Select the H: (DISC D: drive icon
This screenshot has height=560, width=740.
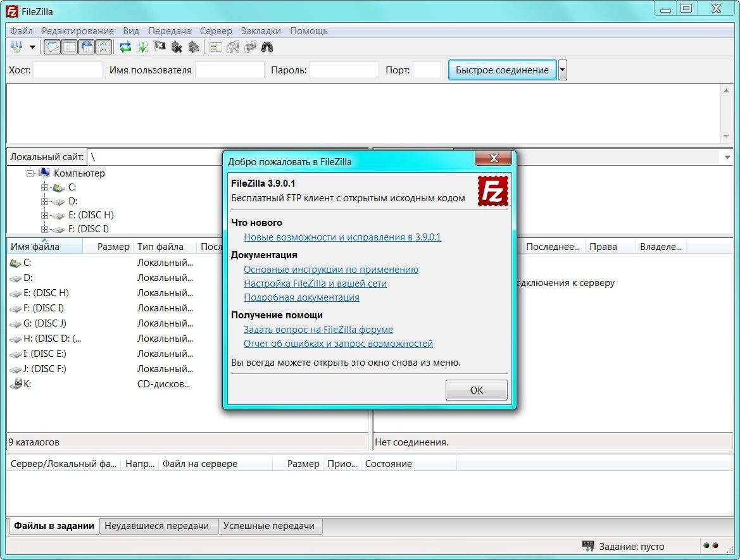point(16,339)
